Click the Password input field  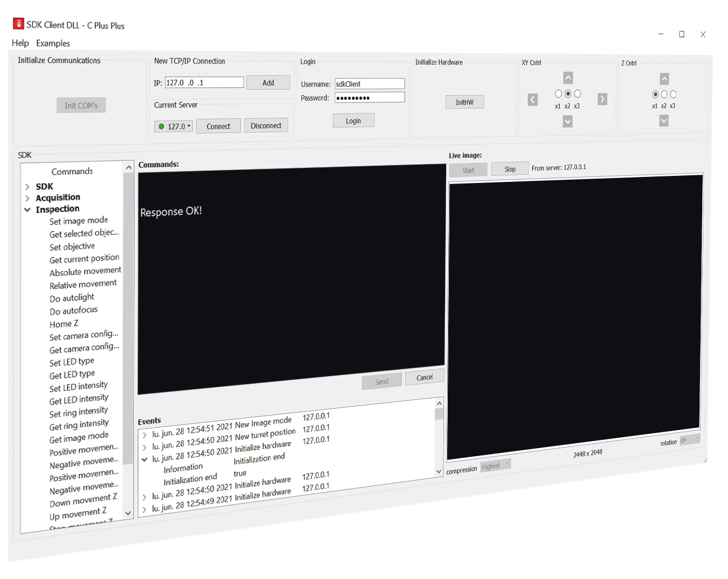click(370, 98)
